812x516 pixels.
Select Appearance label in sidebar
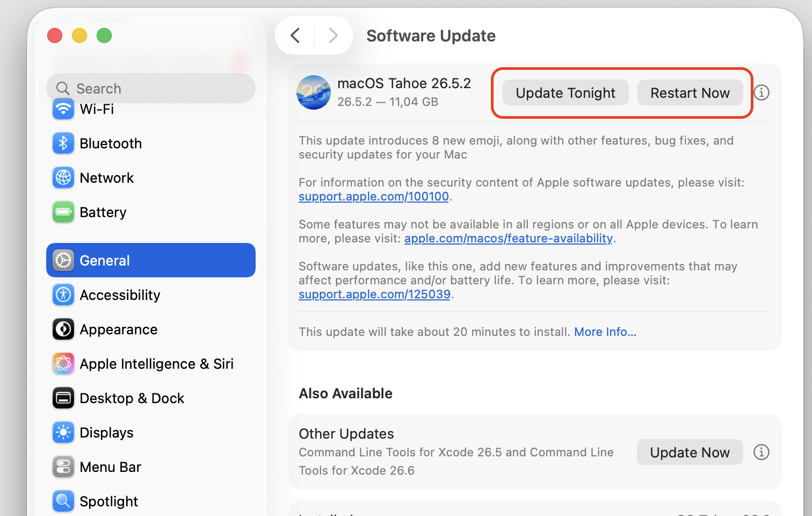pos(119,329)
